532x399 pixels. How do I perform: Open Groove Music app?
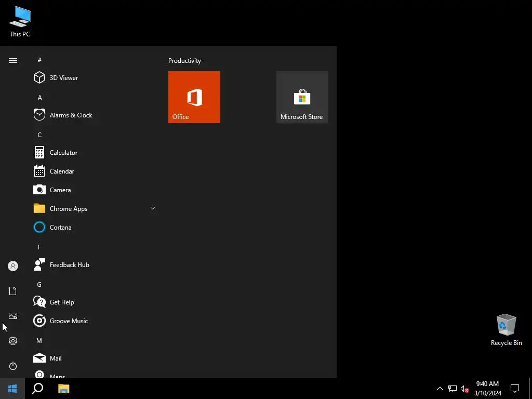pos(95,321)
